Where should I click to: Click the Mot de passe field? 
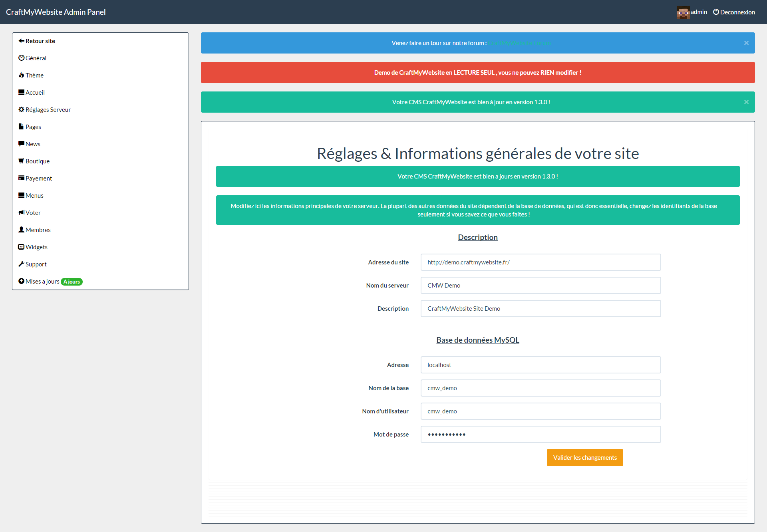coord(541,435)
